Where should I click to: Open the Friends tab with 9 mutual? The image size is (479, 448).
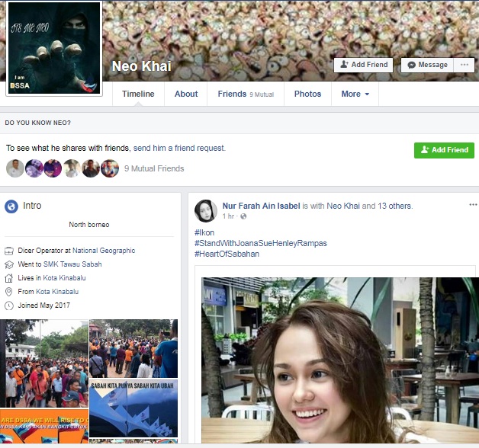point(246,94)
